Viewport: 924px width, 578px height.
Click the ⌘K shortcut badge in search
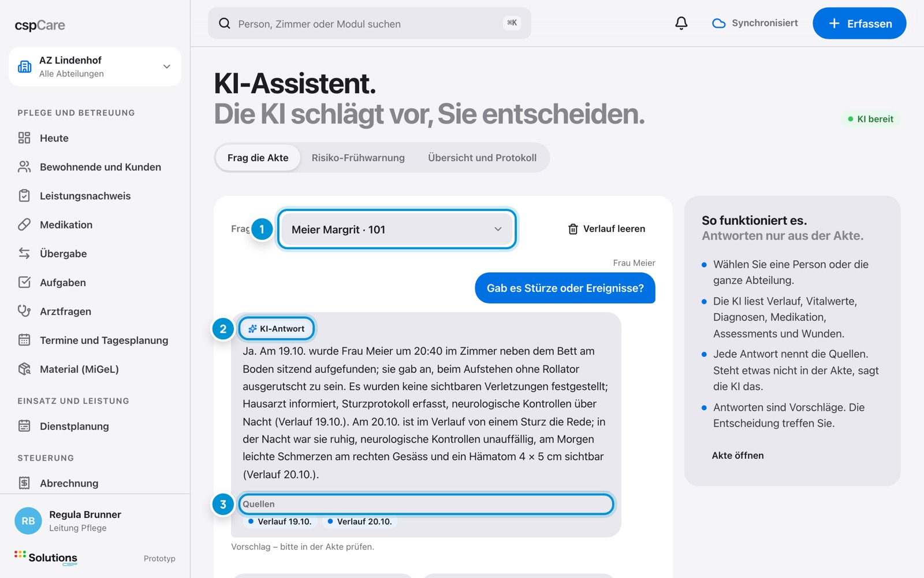512,23
